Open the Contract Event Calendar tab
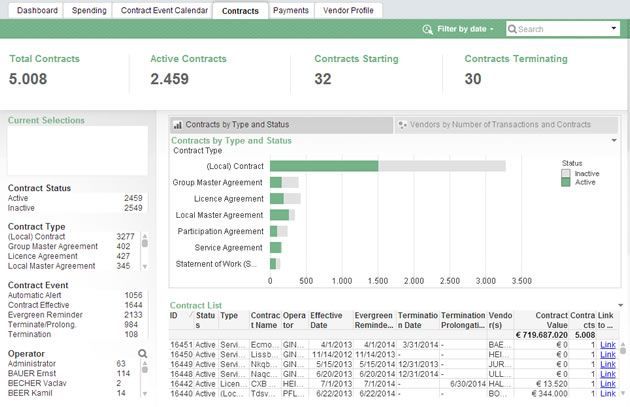 click(x=164, y=10)
